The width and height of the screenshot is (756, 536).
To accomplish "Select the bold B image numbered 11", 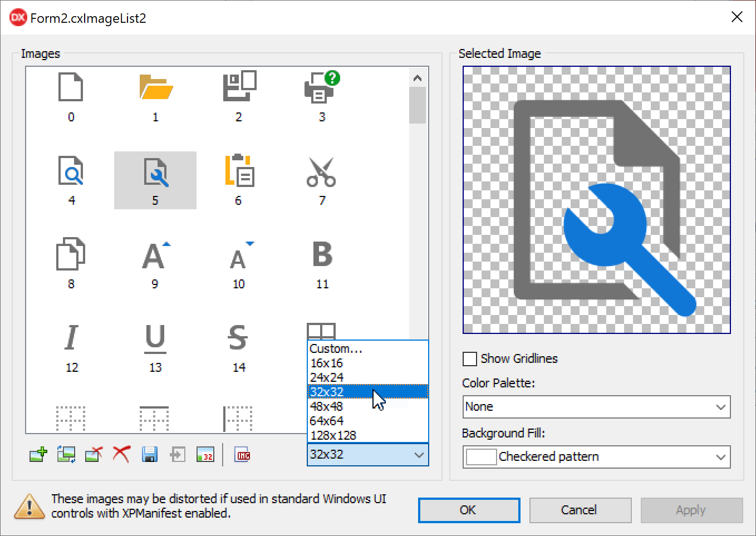I will [322, 263].
